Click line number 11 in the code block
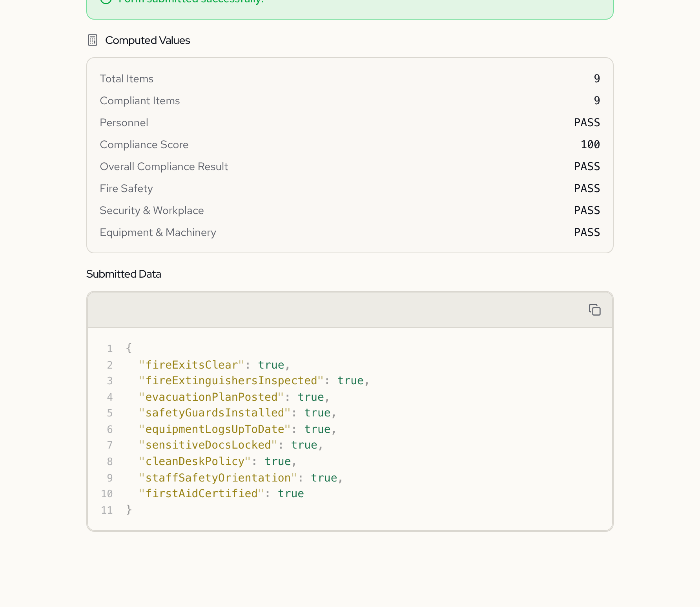The width and height of the screenshot is (700, 607). coord(107,510)
